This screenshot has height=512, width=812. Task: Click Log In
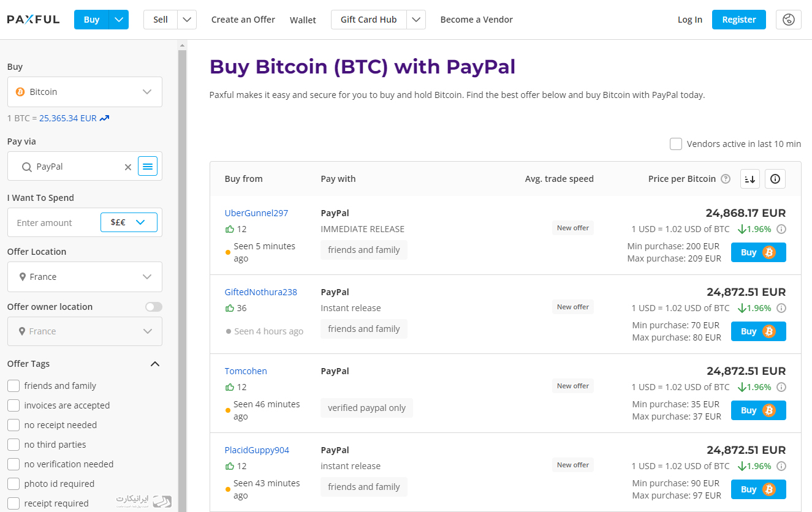(x=690, y=20)
